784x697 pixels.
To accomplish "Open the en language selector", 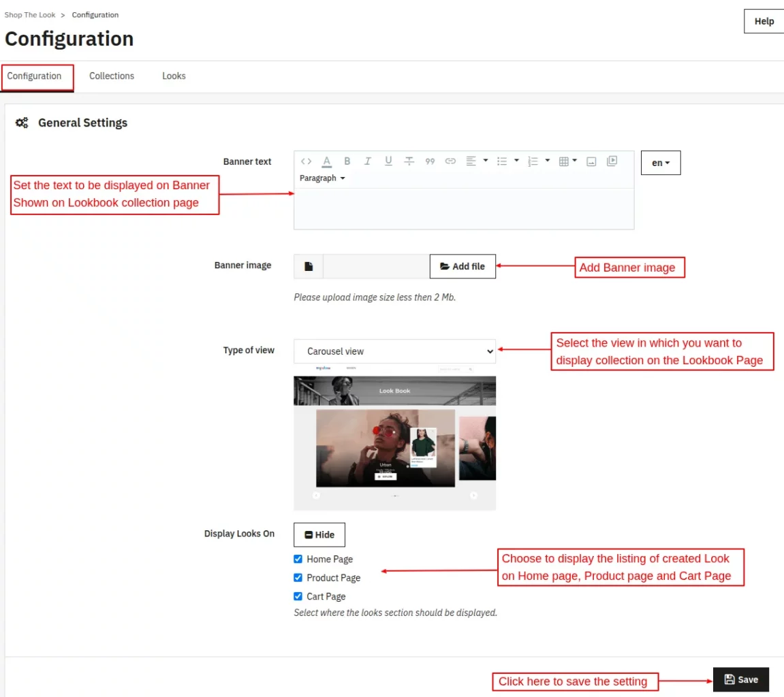I will click(x=661, y=163).
